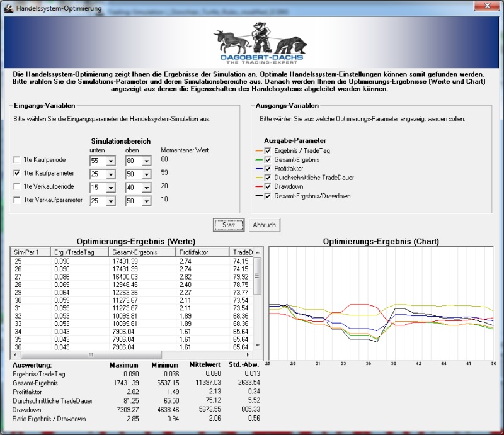Click results table scroll down arrow
The width and height of the screenshot is (504, 435).
coord(258,346)
